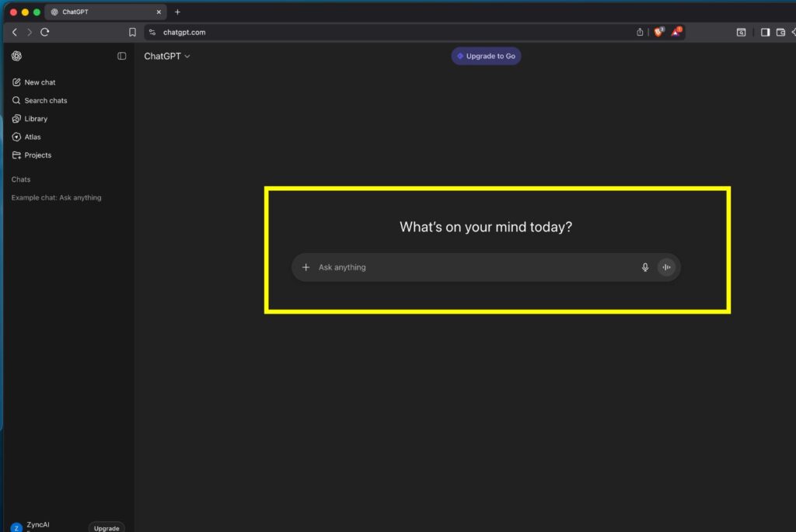Open the ZyncAI account menu

tap(37, 526)
